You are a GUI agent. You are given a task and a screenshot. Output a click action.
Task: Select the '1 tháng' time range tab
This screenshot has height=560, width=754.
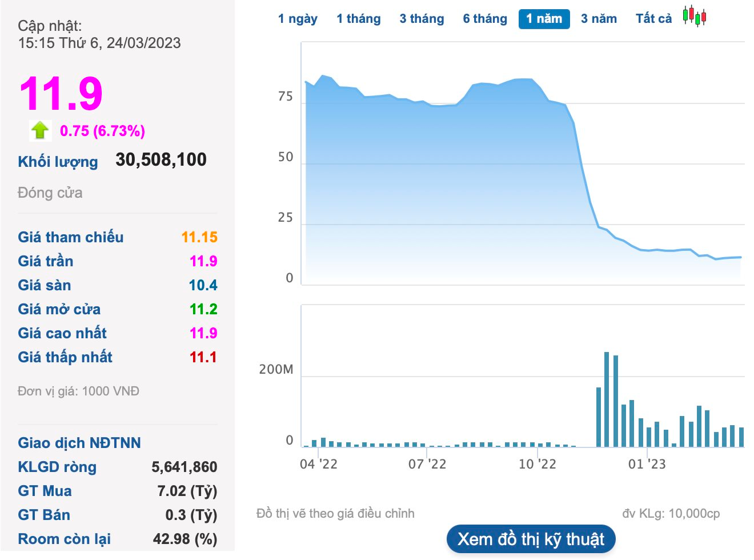pos(359,19)
